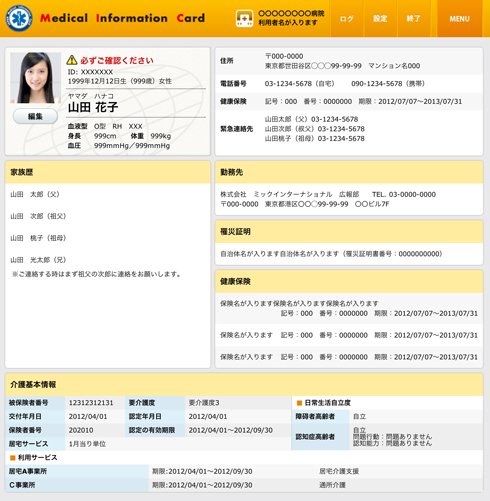The image size is (490, 501).
Task: Select the 家族歴 section header
Action: [x=107, y=172]
